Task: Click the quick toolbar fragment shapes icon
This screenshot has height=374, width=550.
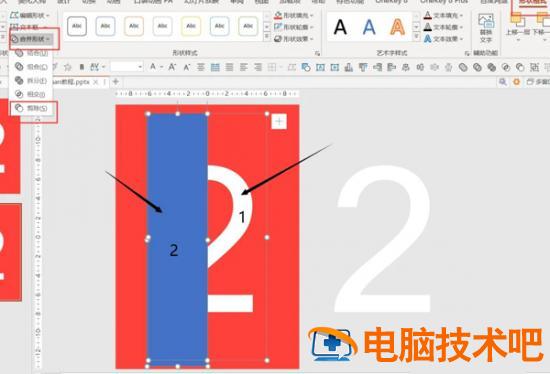Action: tap(492, 67)
